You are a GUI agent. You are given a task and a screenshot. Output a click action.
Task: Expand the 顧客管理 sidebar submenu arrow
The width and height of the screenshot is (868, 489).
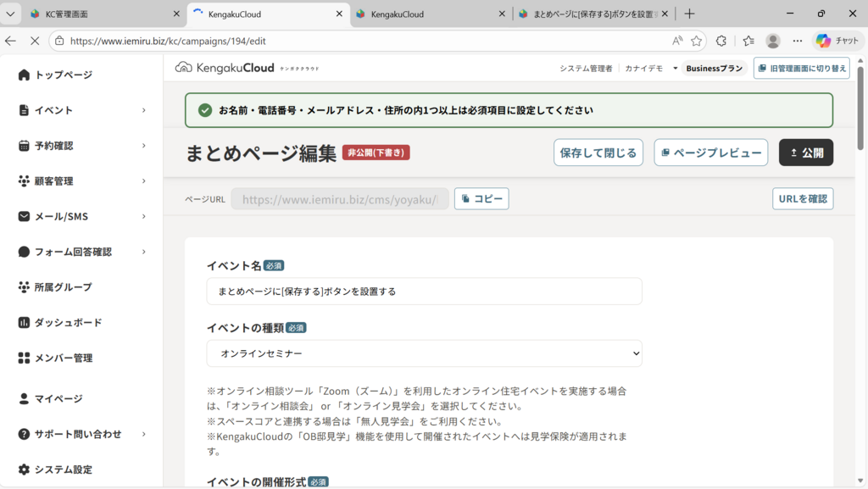click(144, 181)
